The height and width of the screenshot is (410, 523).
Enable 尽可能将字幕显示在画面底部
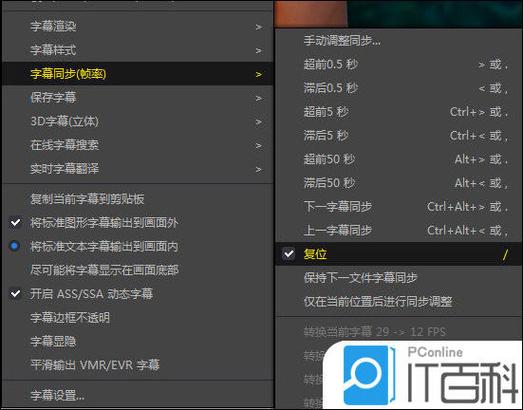[x=137, y=270]
